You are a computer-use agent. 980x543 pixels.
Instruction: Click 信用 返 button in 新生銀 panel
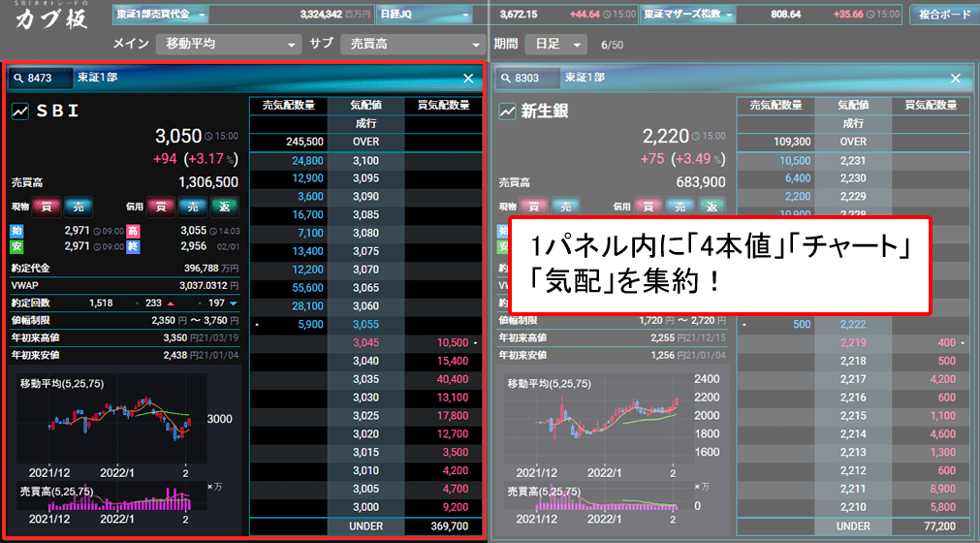click(711, 207)
